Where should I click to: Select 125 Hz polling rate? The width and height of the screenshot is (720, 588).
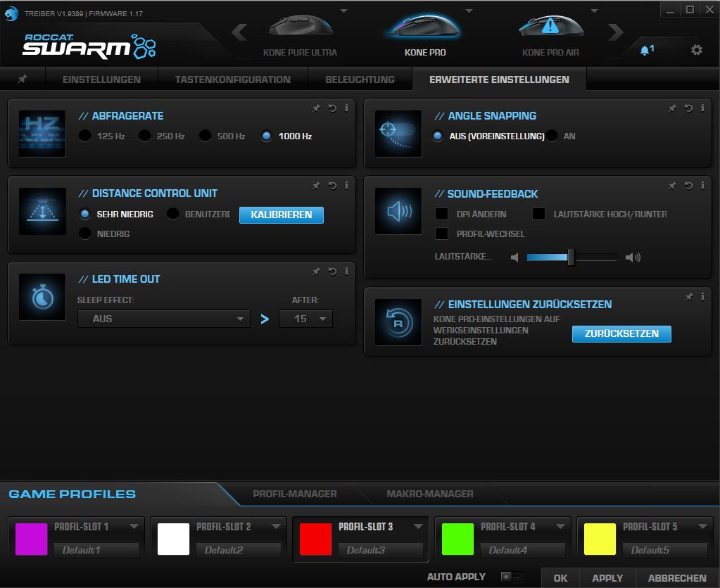(x=85, y=136)
